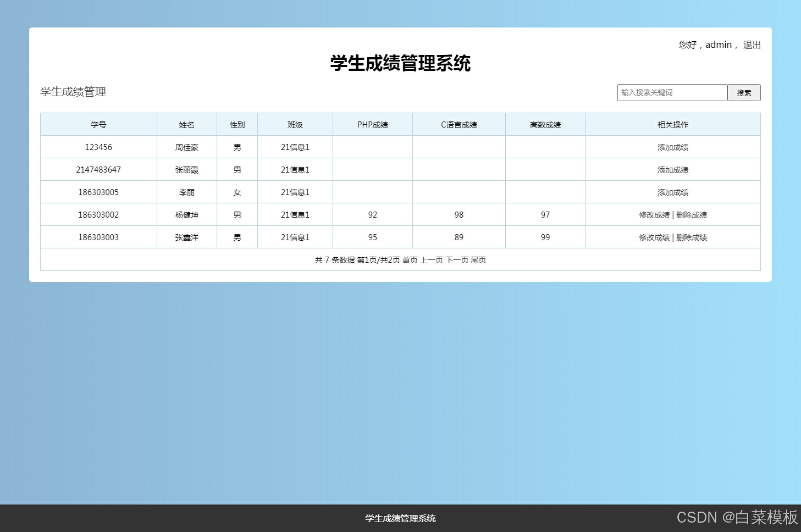Click 添加成绩 for student 周佳豪
This screenshot has width=801, height=532.
pyautogui.click(x=673, y=147)
